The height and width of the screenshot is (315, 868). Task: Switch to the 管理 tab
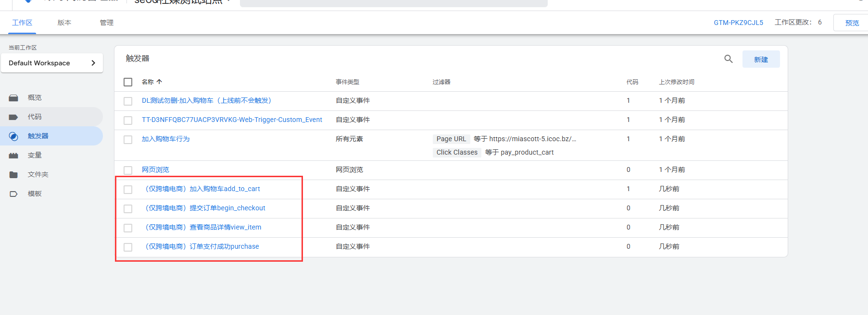(106, 23)
